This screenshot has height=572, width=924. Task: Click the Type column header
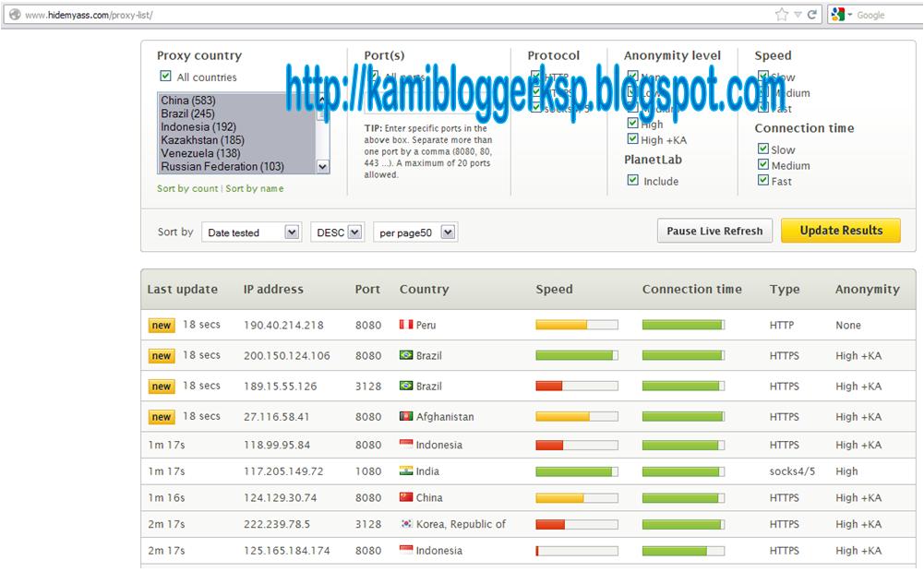click(x=785, y=290)
